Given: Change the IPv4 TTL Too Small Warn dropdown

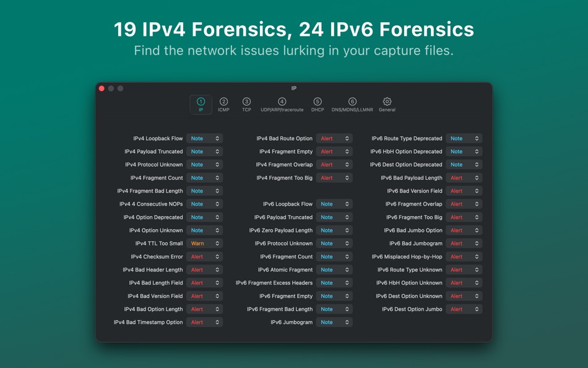Looking at the screenshot, I should (204, 243).
